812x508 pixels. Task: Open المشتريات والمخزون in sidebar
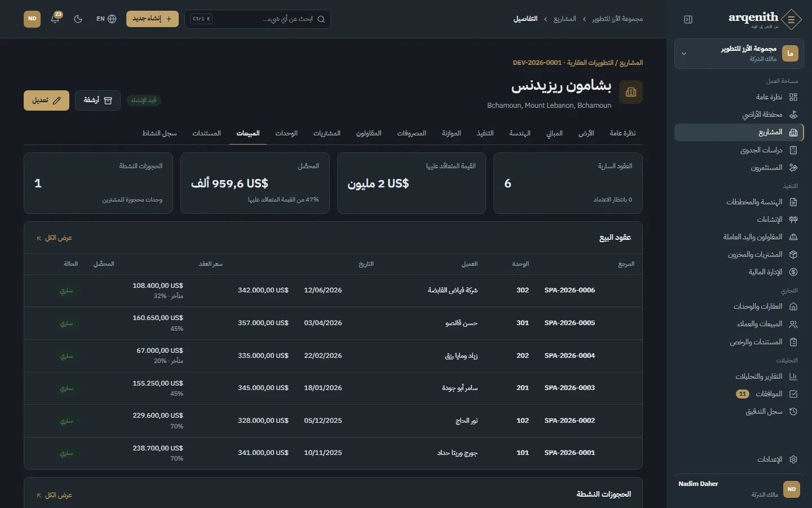(739, 255)
